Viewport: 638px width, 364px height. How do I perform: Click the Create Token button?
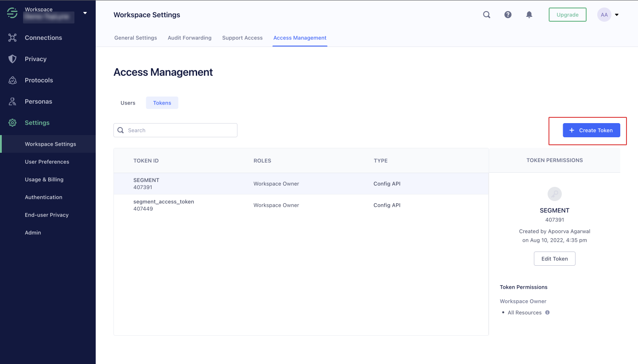point(591,130)
